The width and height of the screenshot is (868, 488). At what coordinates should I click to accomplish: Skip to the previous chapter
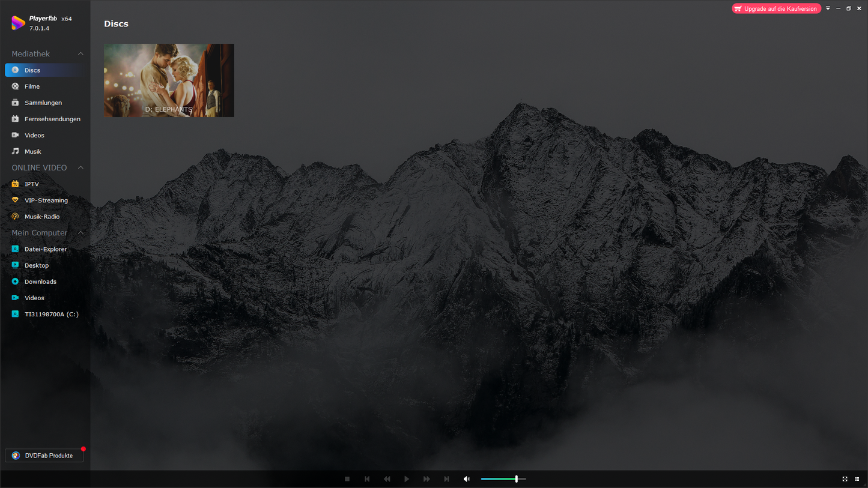(x=367, y=479)
